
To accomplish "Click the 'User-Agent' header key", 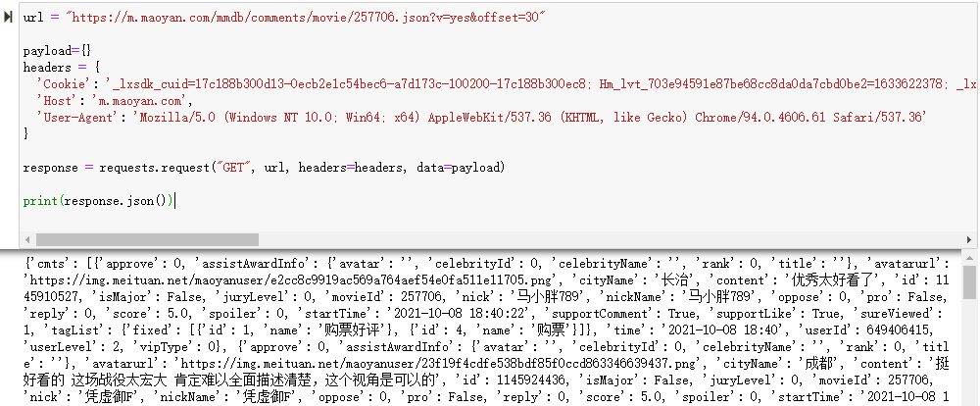I will [77, 117].
